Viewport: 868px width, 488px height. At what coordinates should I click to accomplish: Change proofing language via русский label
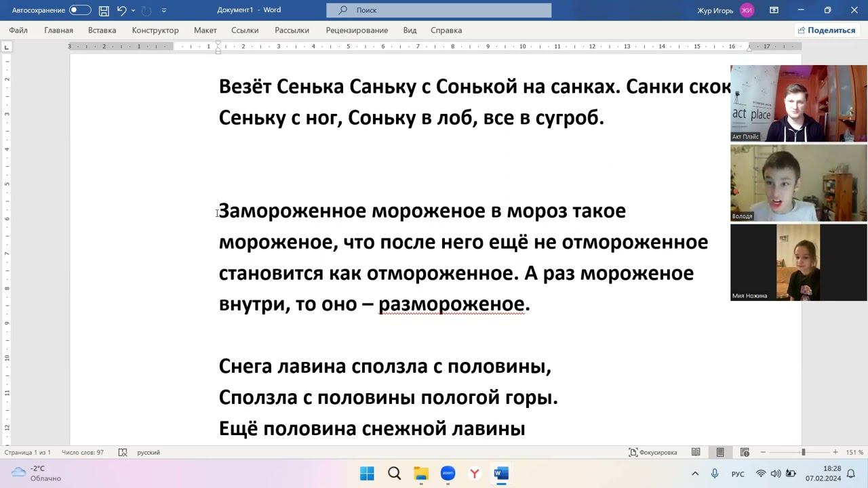pyautogui.click(x=149, y=452)
